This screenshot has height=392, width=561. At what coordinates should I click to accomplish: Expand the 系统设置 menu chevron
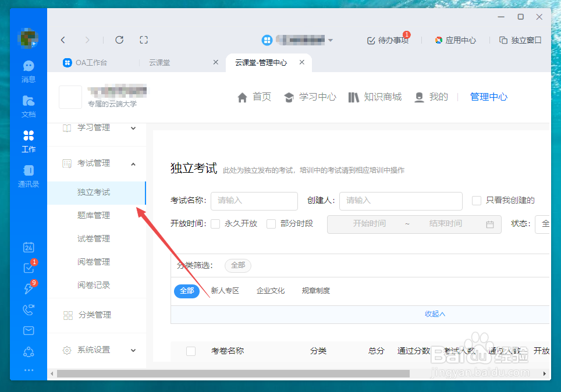tap(133, 351)
